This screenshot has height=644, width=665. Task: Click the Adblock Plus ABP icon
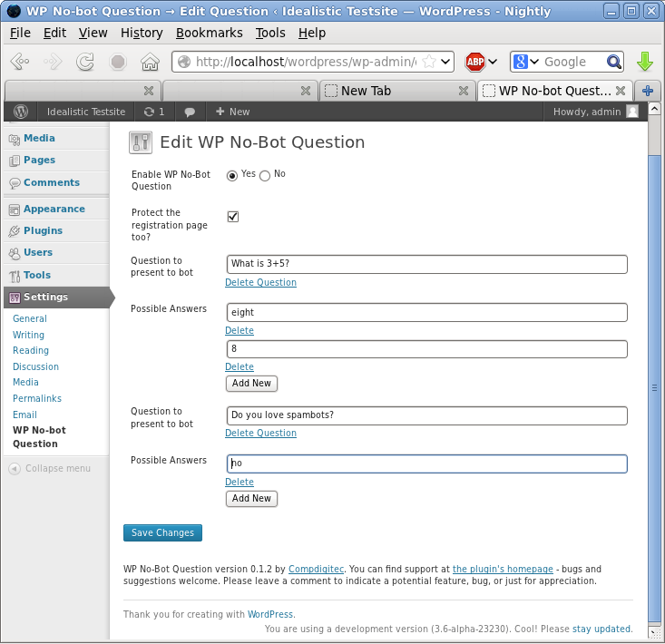point(475,62)
